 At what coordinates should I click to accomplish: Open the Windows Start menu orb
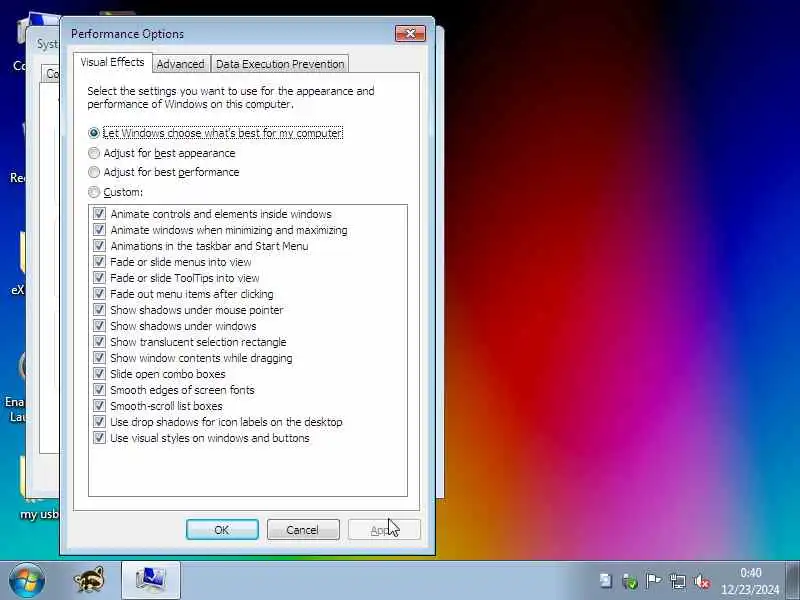click(x=27, y=581)
